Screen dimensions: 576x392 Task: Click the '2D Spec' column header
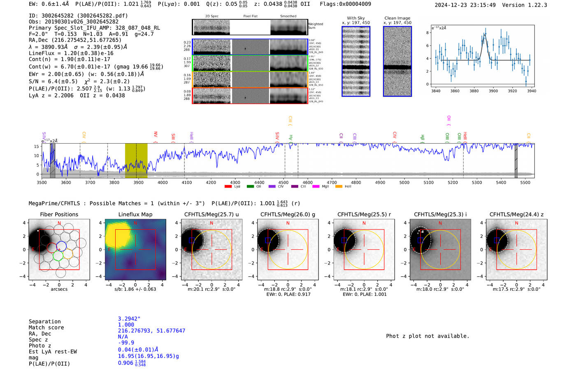click(212, 16)
